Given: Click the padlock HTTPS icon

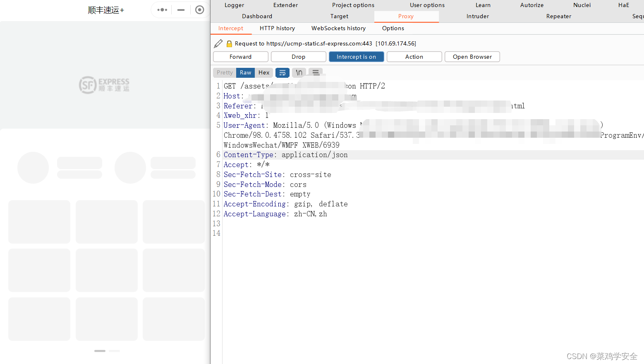Looking at the screenshot, I should (229, 43).
